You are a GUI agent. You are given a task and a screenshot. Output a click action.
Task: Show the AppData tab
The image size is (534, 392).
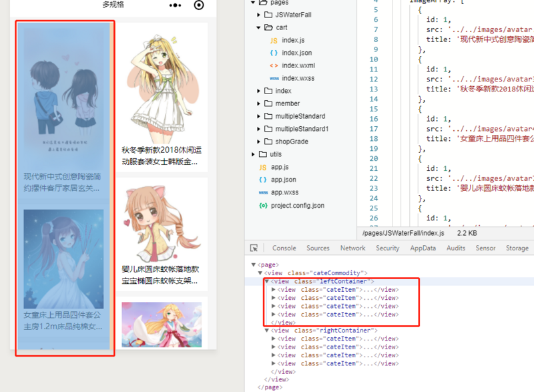(x=423, y=248)
